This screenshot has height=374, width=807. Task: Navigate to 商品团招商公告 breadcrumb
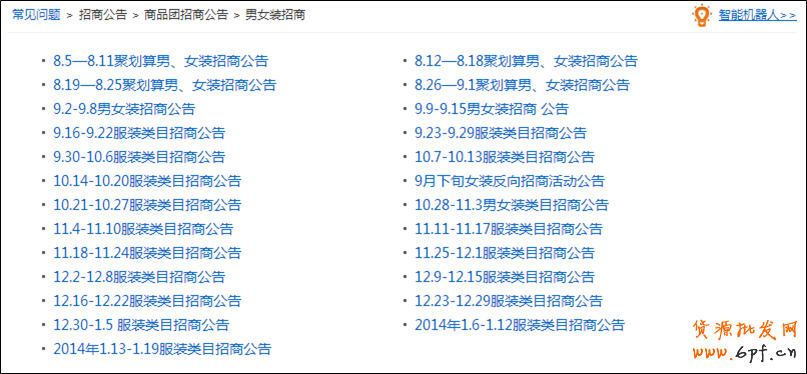(x=186, y=15)
